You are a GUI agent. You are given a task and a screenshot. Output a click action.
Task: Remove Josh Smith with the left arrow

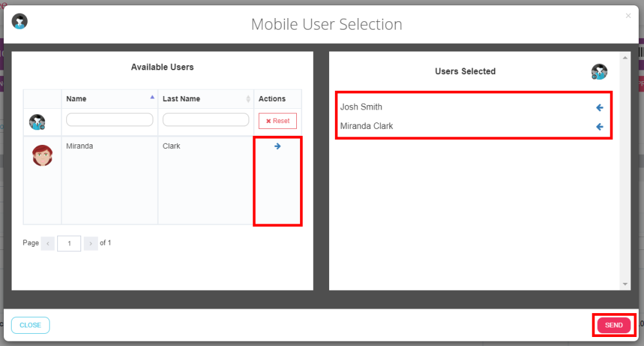click(x=600, y=108)
